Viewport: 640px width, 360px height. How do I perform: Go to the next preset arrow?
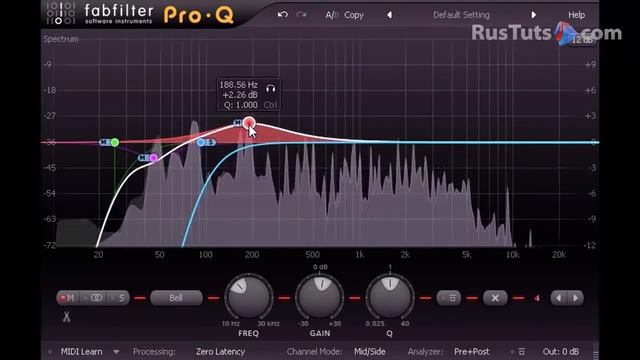[533, 15]
